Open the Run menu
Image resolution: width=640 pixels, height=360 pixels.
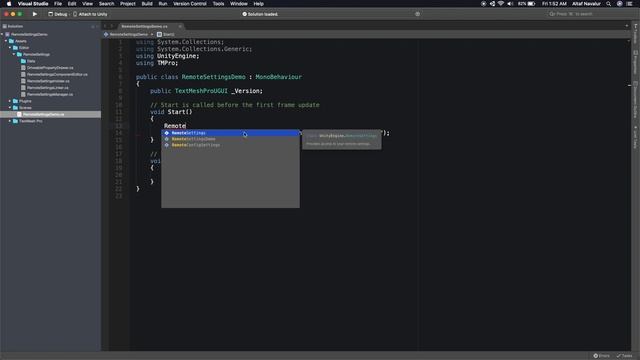(163, 4)
